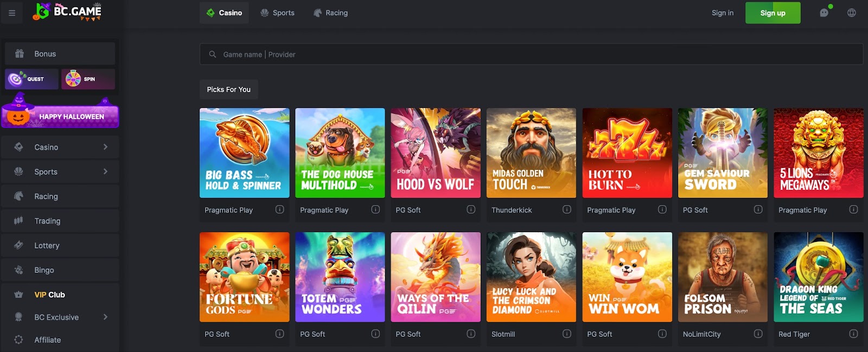Open Affiliate in the sidebar
The width and height of the screenshot is (868, 352).
pos(60,340)
